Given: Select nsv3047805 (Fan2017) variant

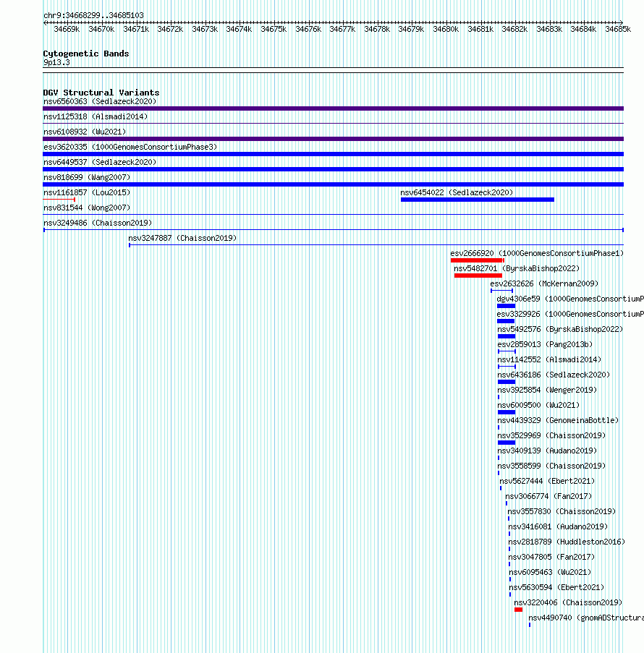Looking at the screenshot, I should [x=551, y=558].
